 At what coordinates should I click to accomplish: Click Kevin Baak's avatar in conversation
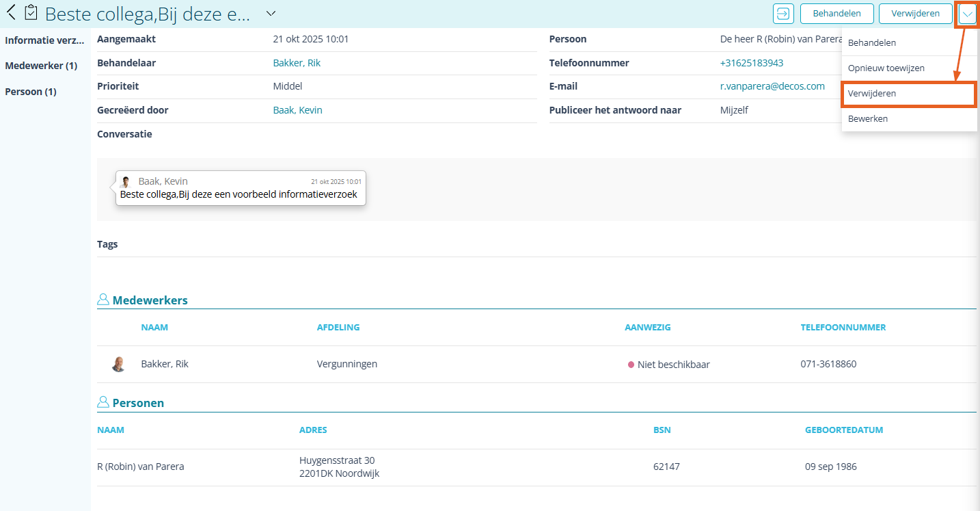pos(125,182)
